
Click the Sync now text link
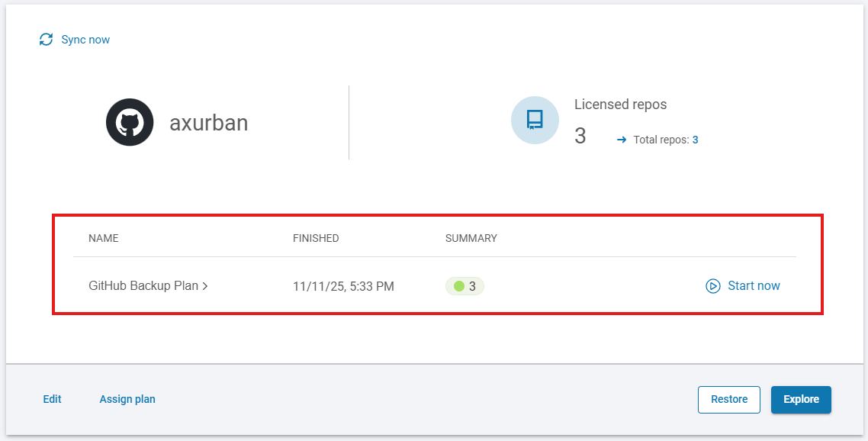pyautogui.click(x=85, y=40)
